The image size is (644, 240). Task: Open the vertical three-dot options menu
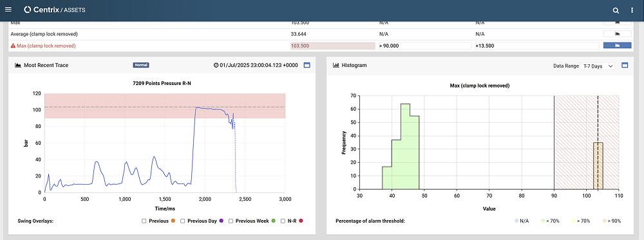tap(632, 10)
